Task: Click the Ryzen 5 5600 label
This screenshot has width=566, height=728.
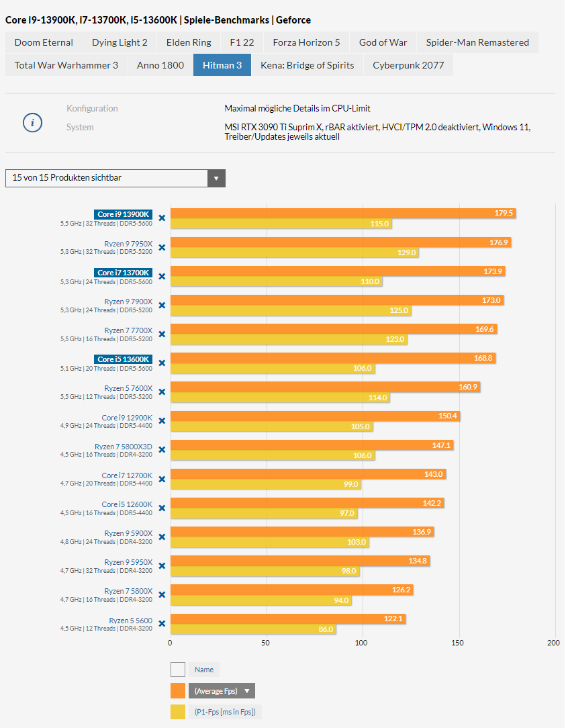Action: 130,621
